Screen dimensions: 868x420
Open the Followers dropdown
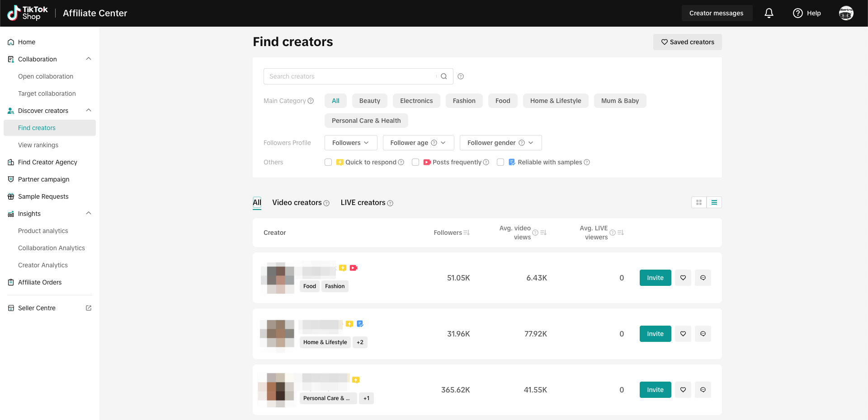click(350, 143)
